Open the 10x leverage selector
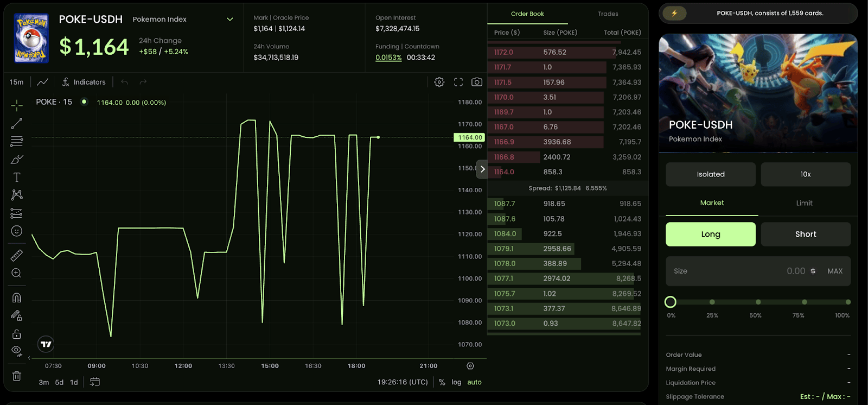868x405 pixels. [x=806, y=174]
